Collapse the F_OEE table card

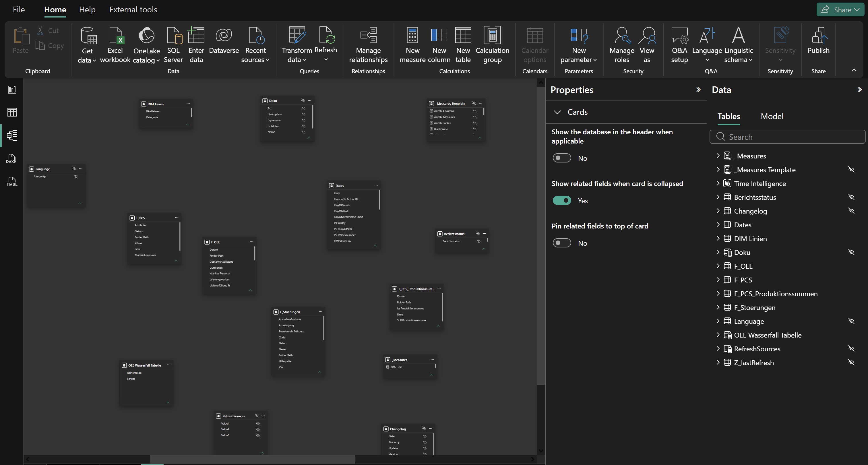pos(251,290)
